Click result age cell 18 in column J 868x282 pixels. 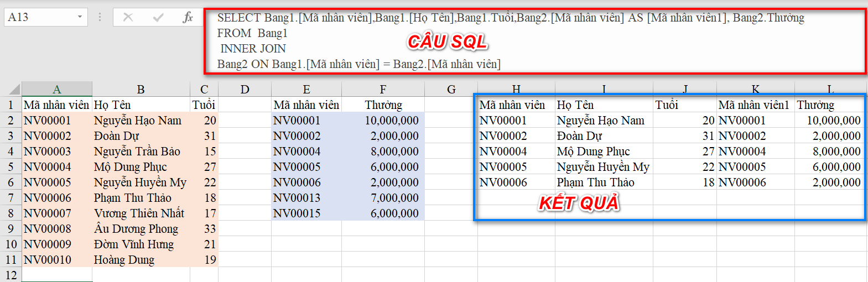coord(685,182)
